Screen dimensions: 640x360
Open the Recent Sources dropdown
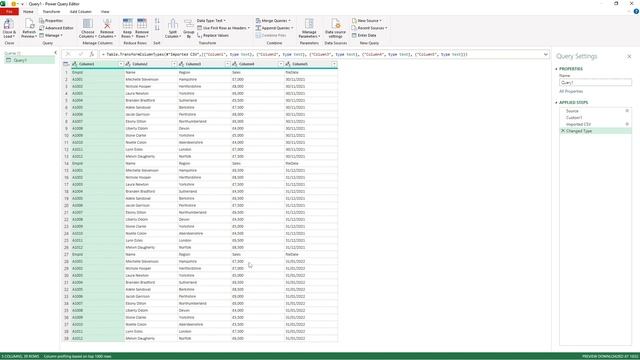pos(369,28)
